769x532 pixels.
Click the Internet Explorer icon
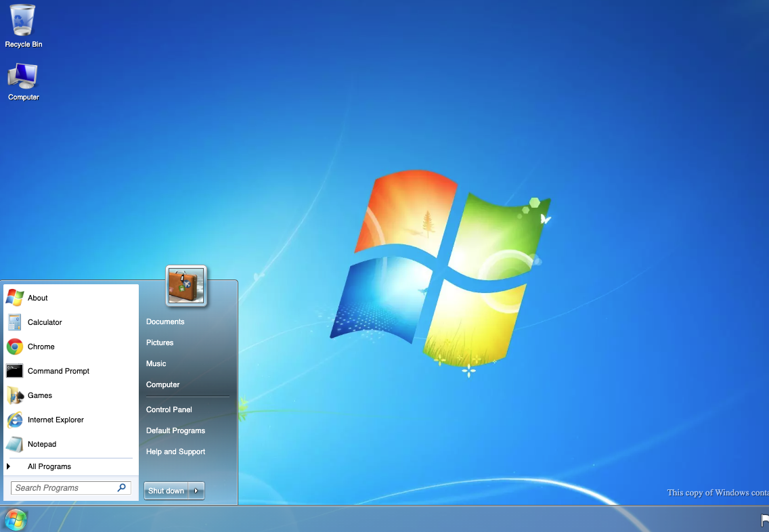point(15,420)
